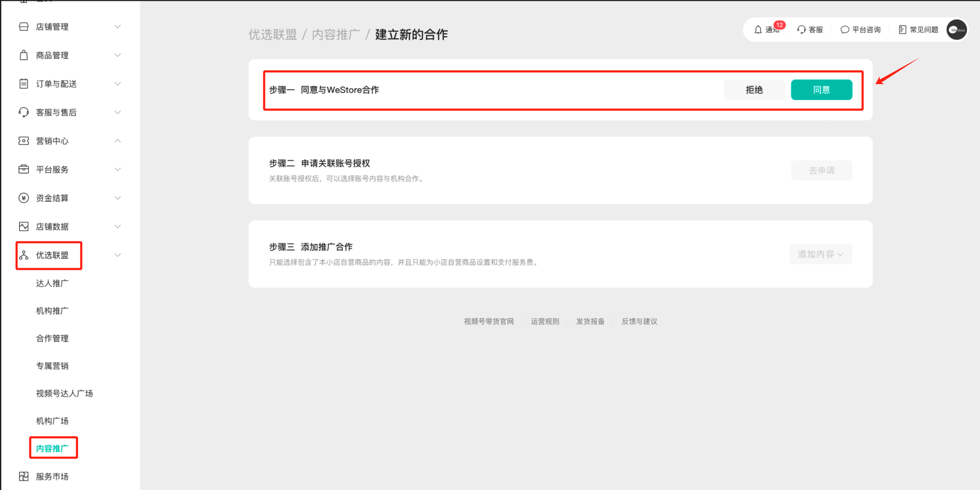Click the green 同意 button

821,90
